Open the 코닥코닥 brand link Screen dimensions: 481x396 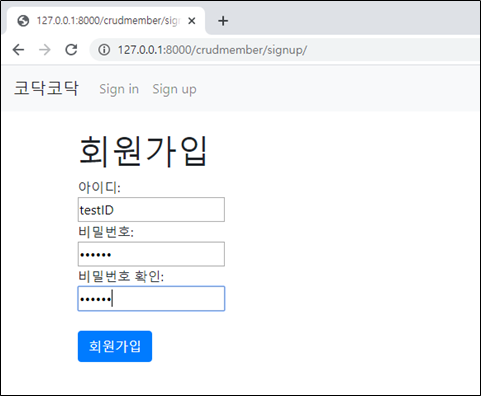point(46,89)
